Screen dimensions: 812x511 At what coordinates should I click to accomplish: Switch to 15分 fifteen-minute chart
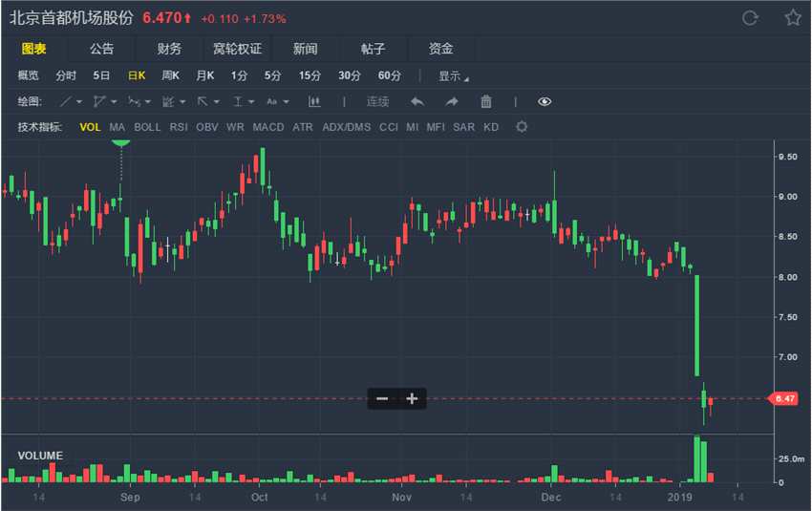pyautogui.click(x=310, y=75)
